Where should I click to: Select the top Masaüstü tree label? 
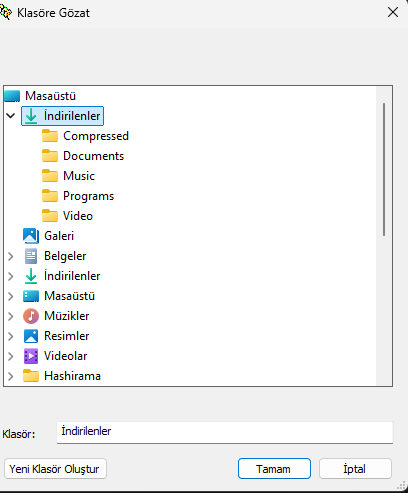tap(51, 96)
